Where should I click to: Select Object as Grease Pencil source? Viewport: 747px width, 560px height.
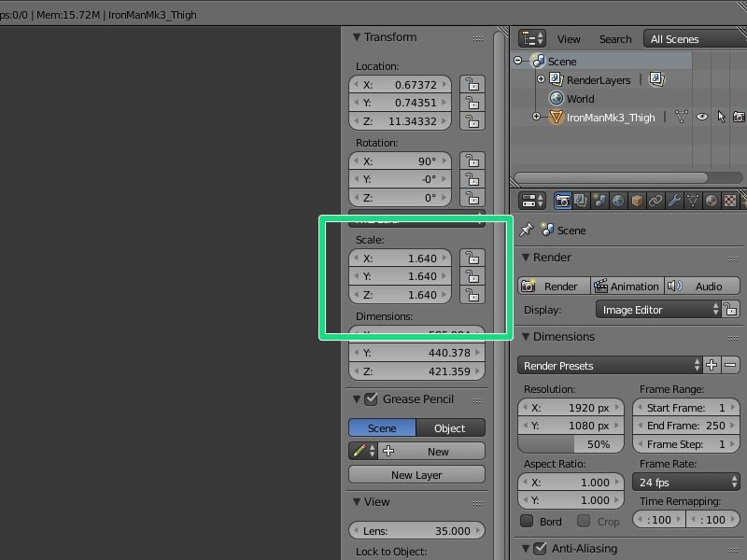tap(450, 427)
